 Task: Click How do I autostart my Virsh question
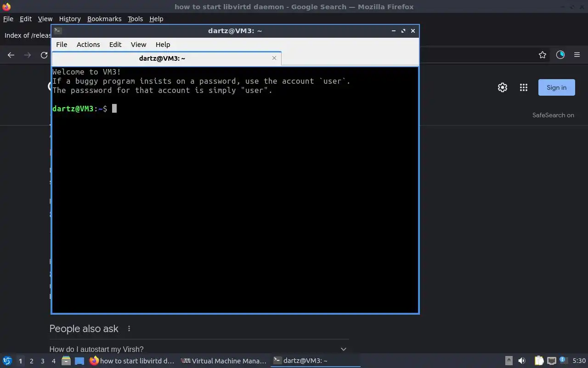(96, 349)
